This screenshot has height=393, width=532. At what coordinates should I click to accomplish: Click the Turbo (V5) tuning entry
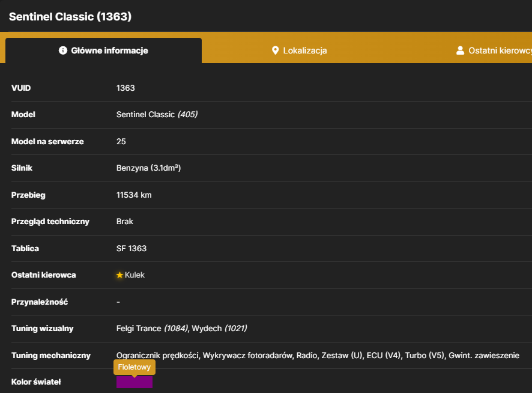[425, 355]
